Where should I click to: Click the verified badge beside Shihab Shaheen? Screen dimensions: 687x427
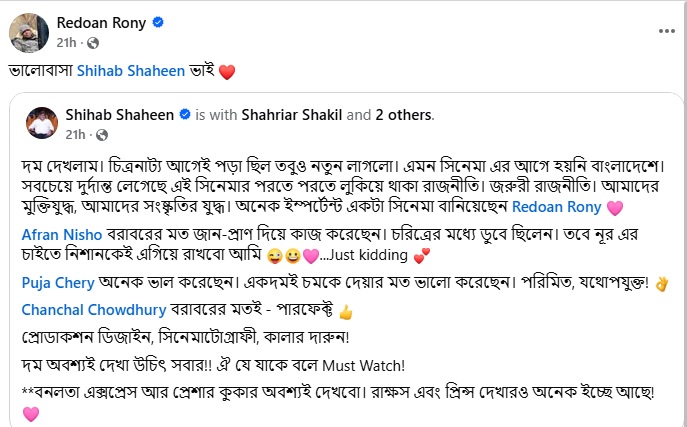(x=184, y=115)
